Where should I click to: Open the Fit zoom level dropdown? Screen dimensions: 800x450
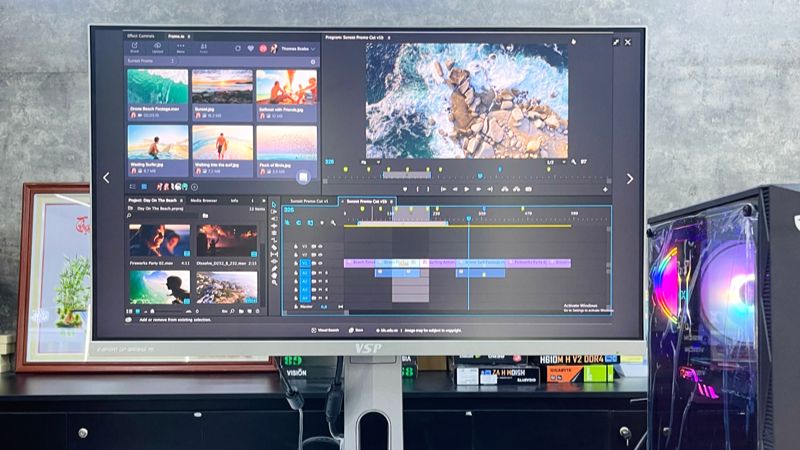pyautogui.click(x=370, y=162)
